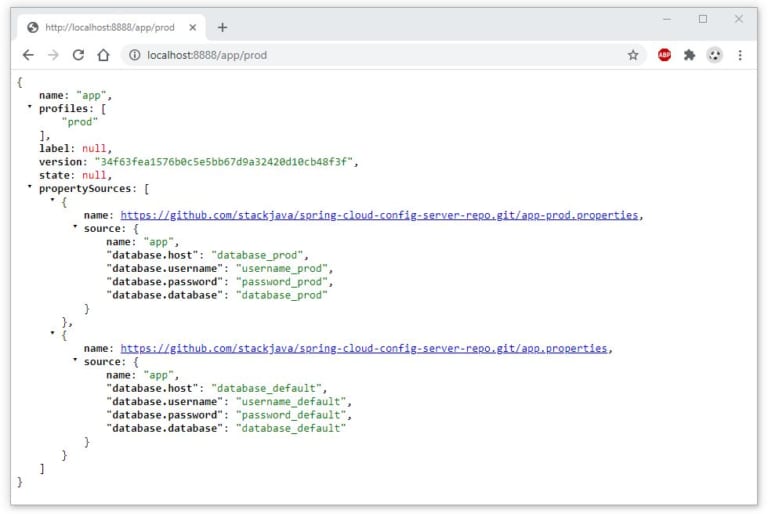Open the Extensions puzzle icon
Screen dimensions: 768x514
689,55
